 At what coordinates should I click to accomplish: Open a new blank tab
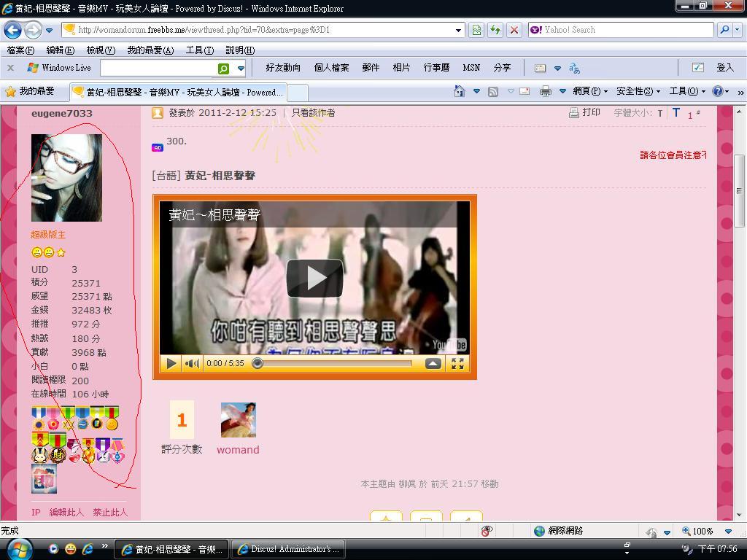[298, 93]
